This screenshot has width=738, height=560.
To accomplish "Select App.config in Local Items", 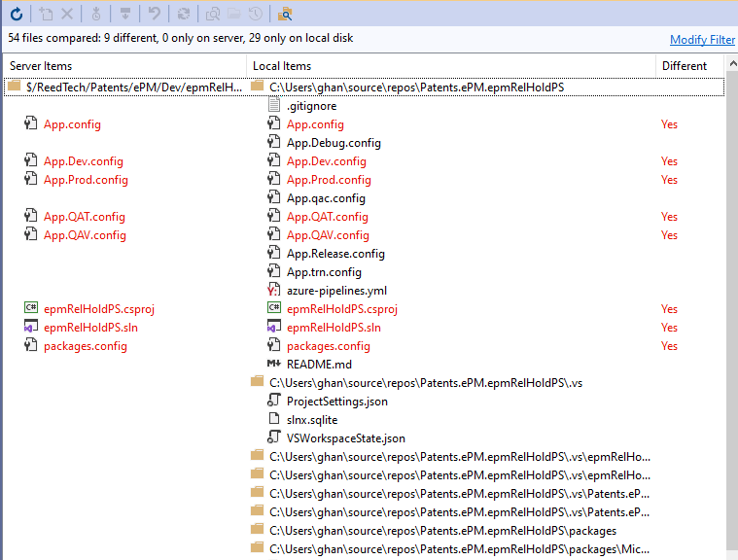I will [315, 124].
